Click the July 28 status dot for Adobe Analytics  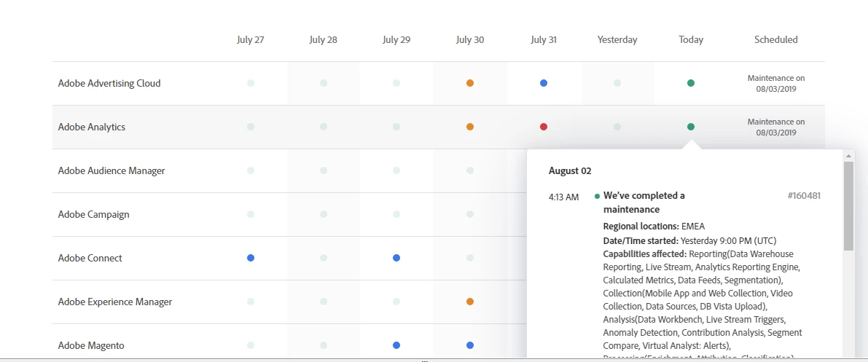pyautogui.click(x=324, y=127)
